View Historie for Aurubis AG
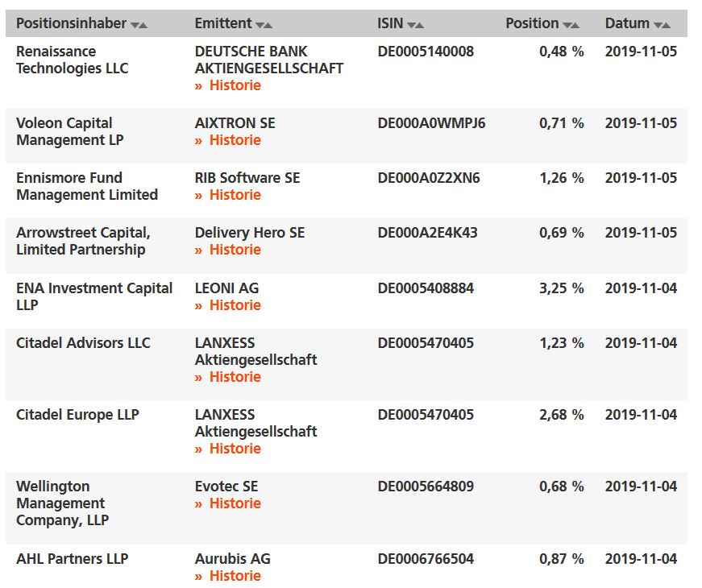 click(235, 576)
